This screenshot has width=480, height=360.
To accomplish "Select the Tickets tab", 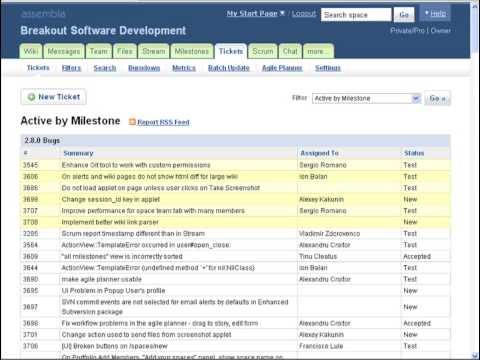I will 231,51.
